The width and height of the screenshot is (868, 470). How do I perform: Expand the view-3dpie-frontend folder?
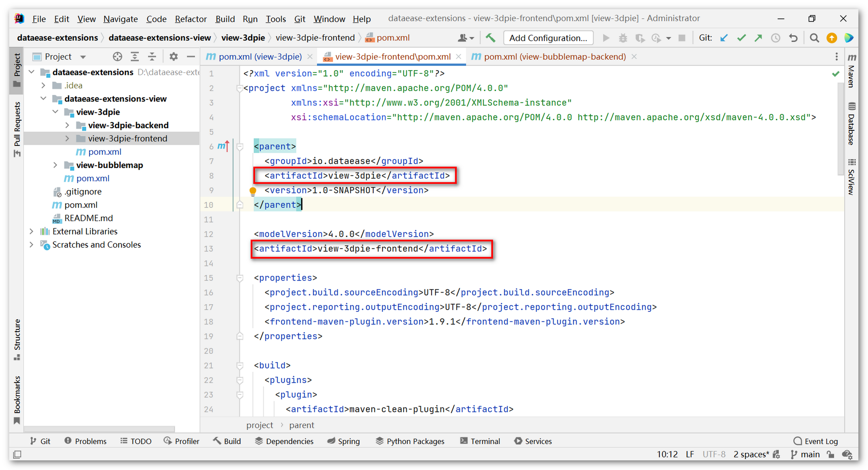(67, 138)
